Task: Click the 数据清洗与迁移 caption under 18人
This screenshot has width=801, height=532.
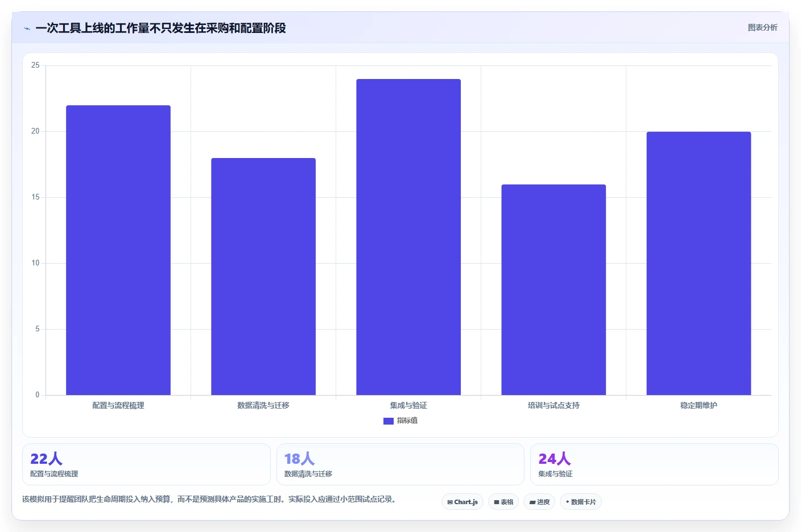Action: tap(308, 474)
